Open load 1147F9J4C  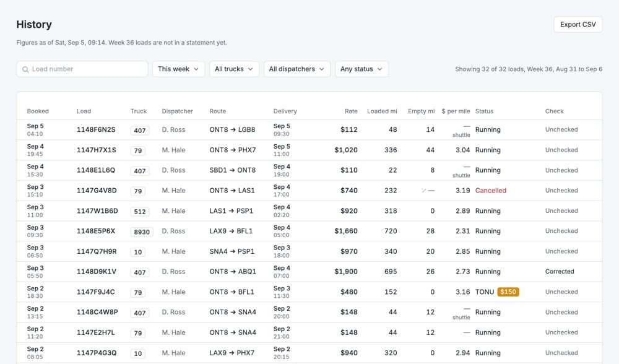(x=95, y=292)
